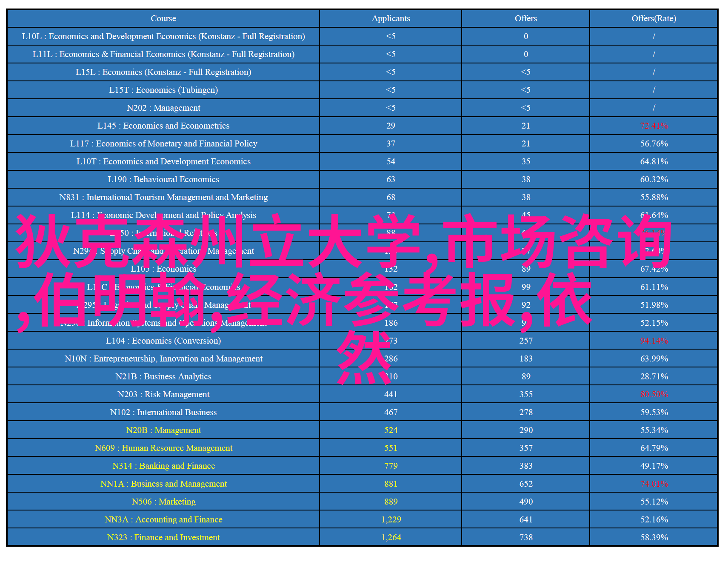Click applicants value 68
Screen dimensions: 728x585
pos(391,197)
